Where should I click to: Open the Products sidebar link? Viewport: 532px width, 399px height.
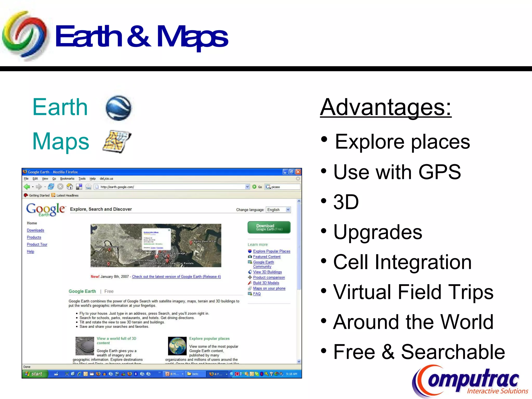pyautogui.click(x=34, y=237)
